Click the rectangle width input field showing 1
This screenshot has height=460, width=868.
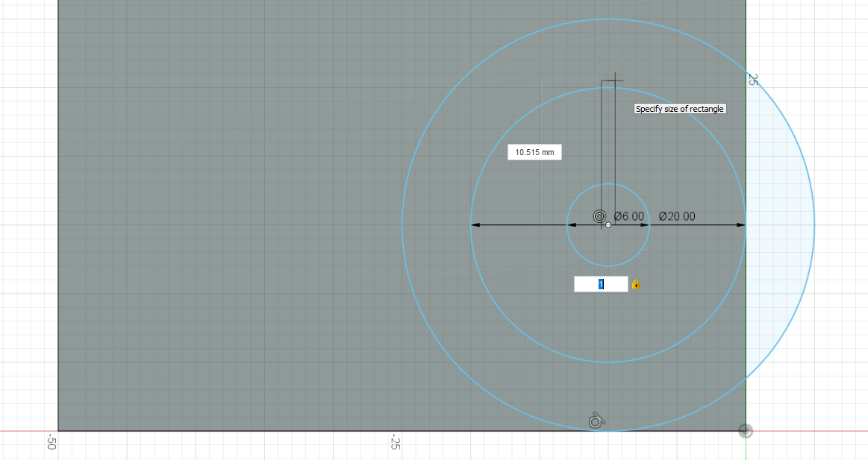coord(601,284)
